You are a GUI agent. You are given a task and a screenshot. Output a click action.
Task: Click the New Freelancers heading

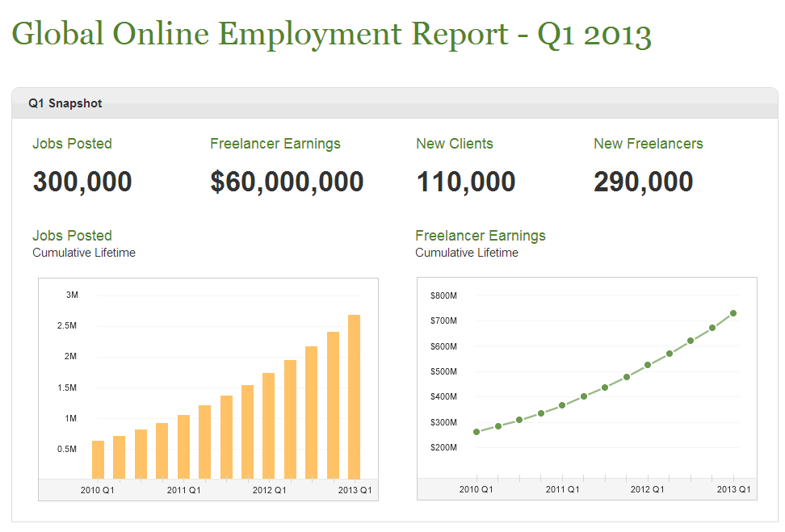tap(649, 144)
